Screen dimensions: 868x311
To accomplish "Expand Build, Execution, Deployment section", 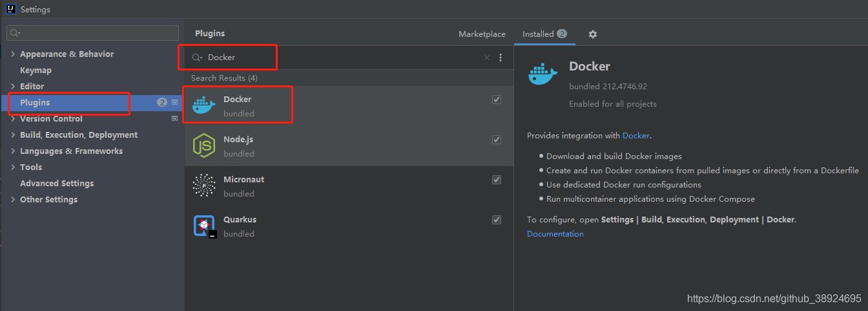I will [13, 135].
